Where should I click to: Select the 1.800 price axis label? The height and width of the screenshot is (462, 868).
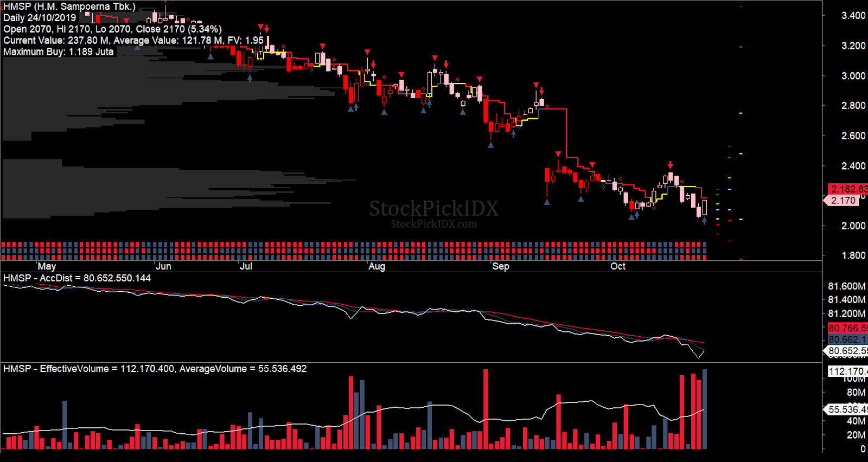pos(853,255)
